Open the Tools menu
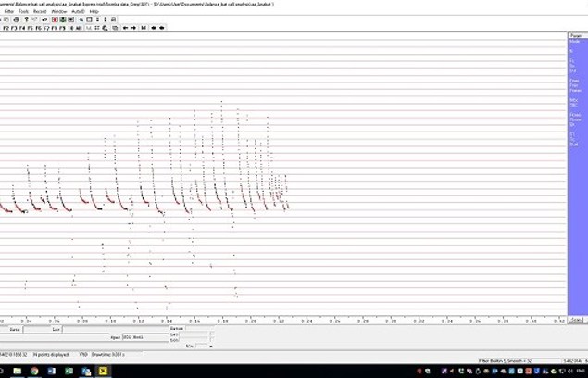Viewport: 588px width, 378px height. pos(24,12)
